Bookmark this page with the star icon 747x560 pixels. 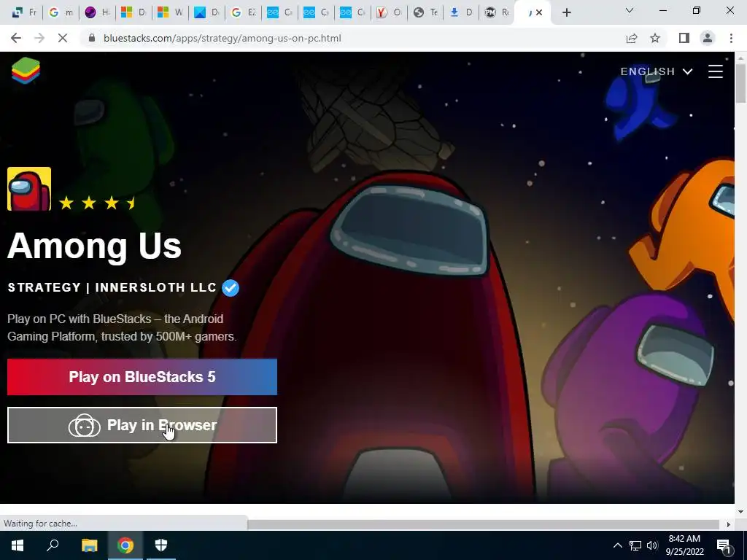pyautogui.click(x=655, y=38)
